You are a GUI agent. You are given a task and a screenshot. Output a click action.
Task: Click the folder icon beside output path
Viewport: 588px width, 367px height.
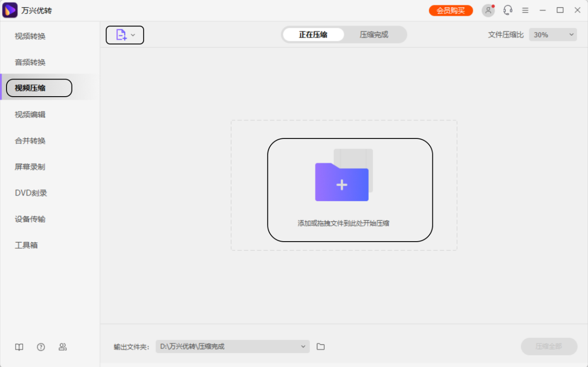pyautogui.click(x=320, y=346)
